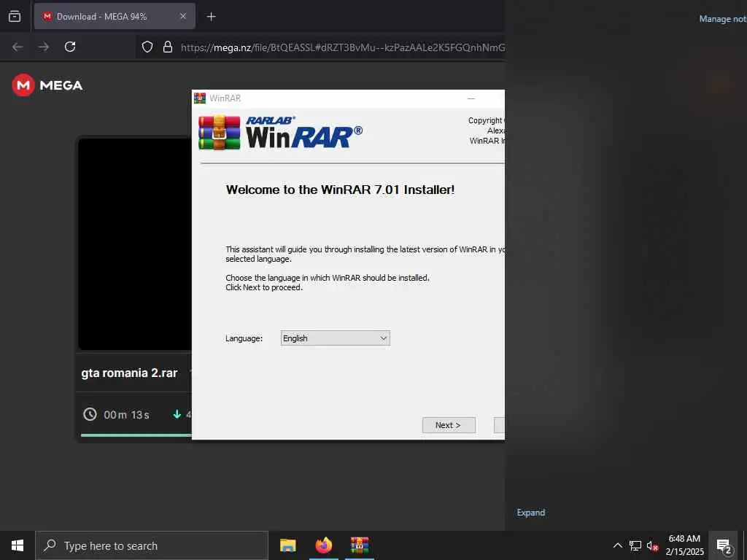Click the green download speed arrow
Image resolution: width=747 pixels, height=560 pixels.
(177, 414)
